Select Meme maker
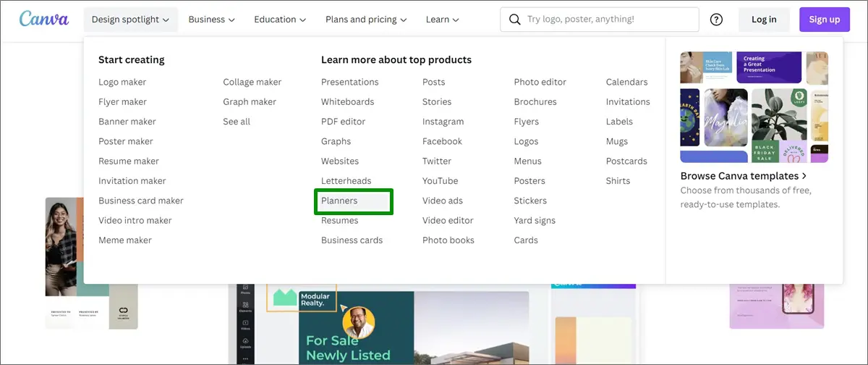 pos(125,240)
